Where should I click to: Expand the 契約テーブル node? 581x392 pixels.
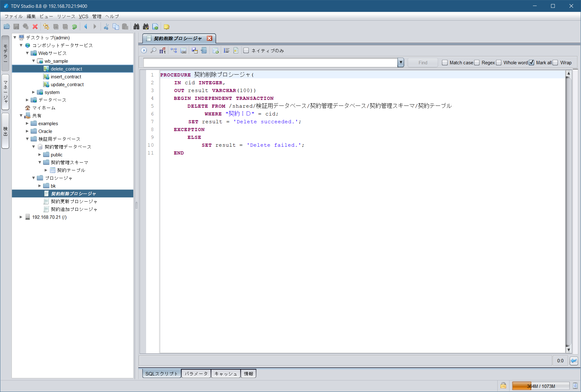(46, 170)
